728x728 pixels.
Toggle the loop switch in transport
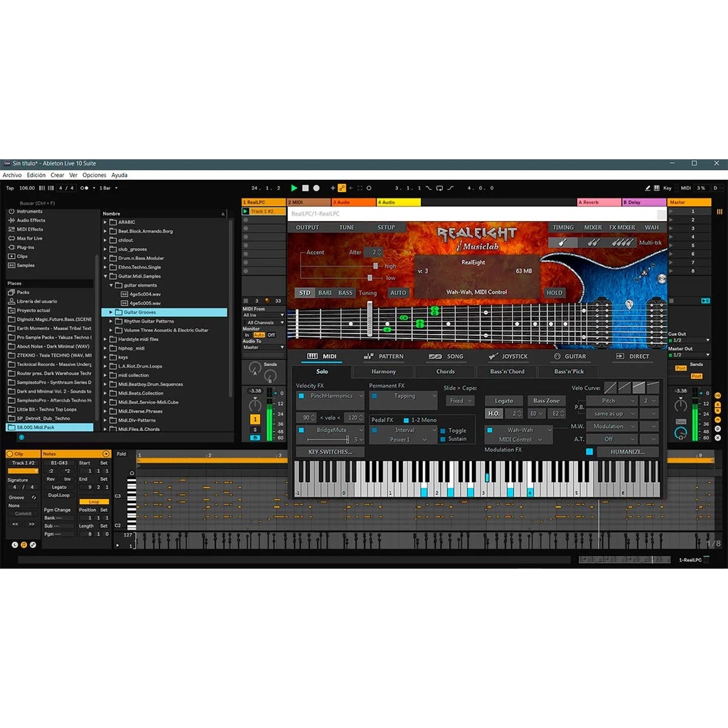tap(439, 188)
